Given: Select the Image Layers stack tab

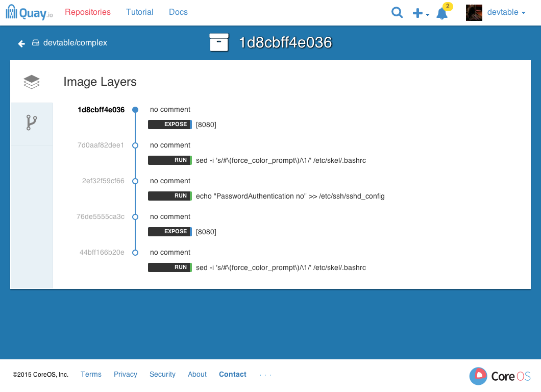Looking at the screenshot, I should point(32,82).
